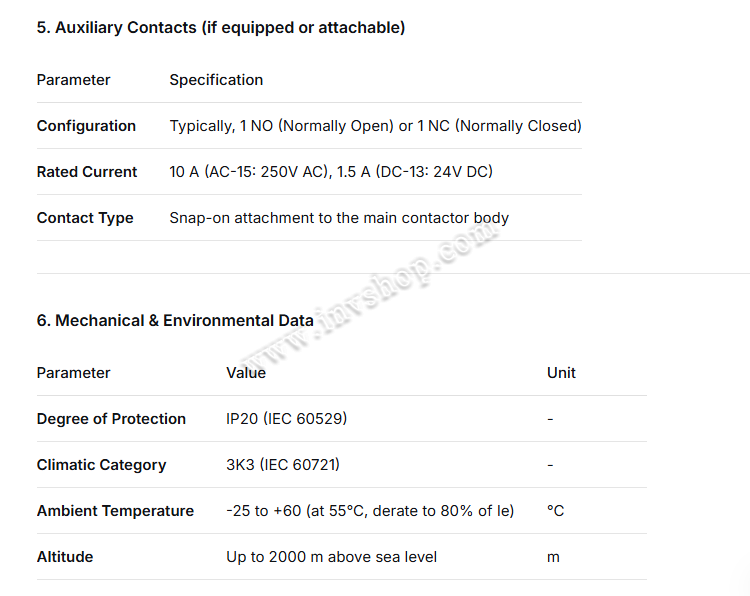Image resolution: width=750 pixels, height=596 pixels.
Task: Click the "Configuration" row label
Action: click(x=86, y=126)
